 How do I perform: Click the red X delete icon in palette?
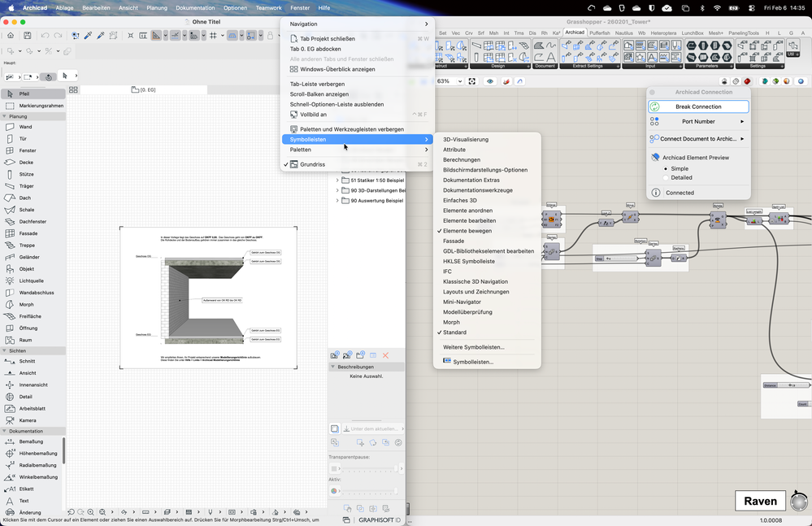(385, 355)
